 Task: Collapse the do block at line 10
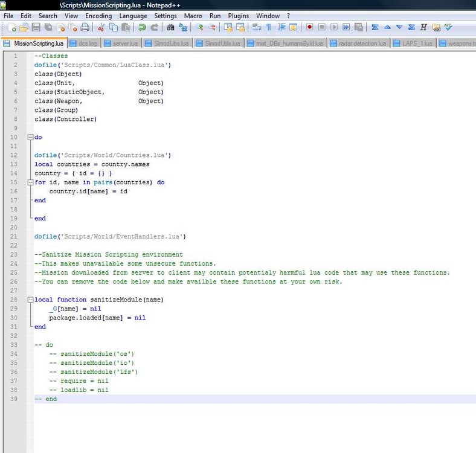30,137
